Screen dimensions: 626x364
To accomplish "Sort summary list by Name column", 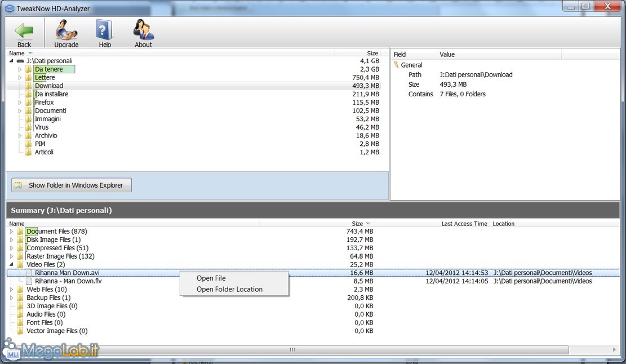I will (134, 224).
